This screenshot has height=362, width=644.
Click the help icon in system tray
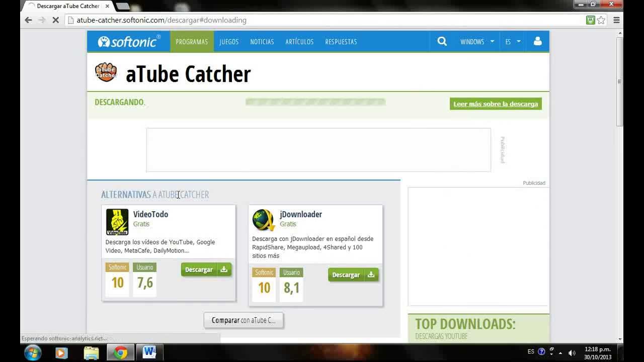pos(541,352)
